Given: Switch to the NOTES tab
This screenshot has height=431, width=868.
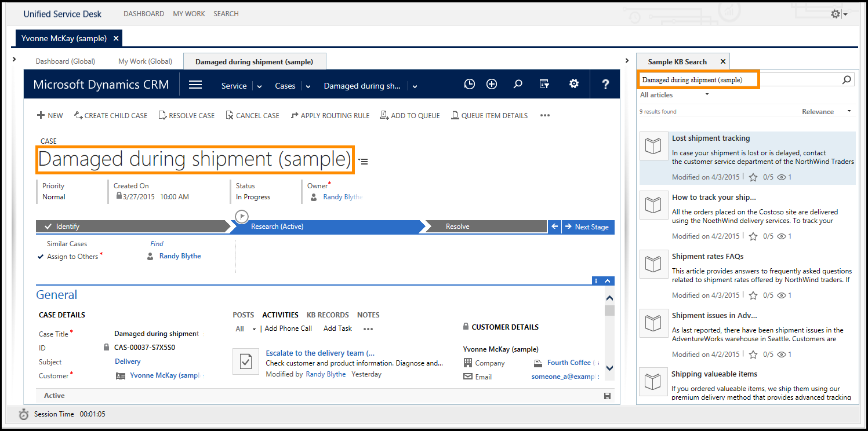Looking at the screenshot, I should coord(368,315).
